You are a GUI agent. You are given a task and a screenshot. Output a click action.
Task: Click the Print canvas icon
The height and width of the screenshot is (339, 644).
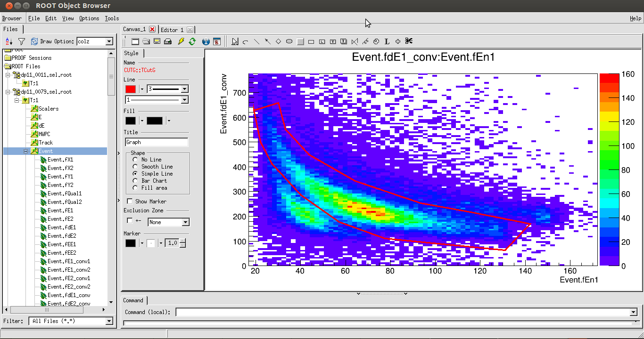pos(168,41)
